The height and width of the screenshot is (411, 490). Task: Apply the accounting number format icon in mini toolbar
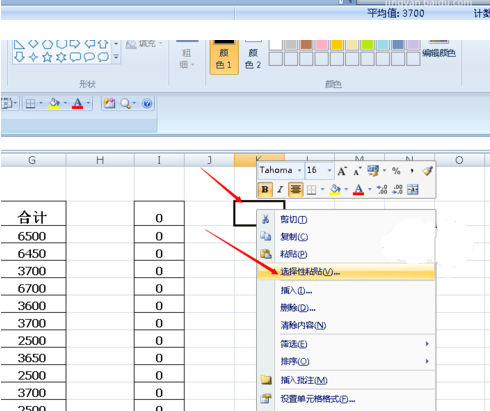point(373,171)
